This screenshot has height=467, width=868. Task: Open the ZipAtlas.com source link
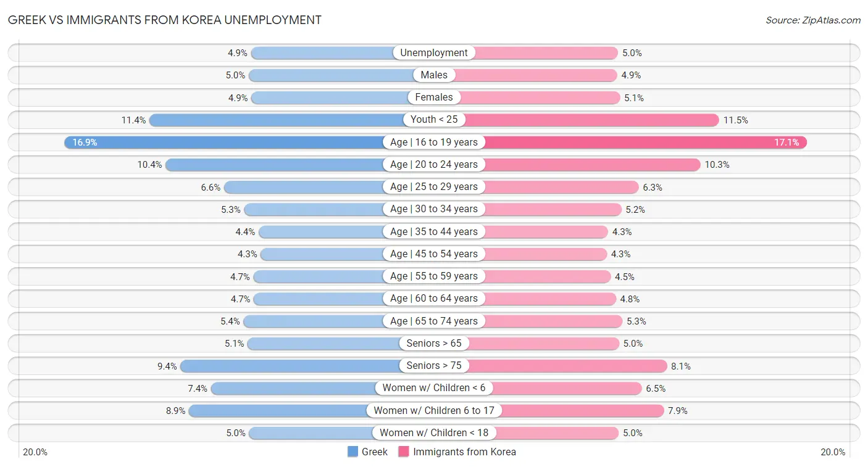(x=813, y=20)
